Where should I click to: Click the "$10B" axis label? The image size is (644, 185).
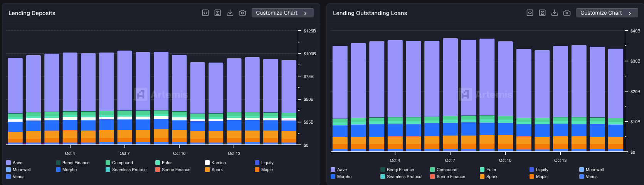(635, 122)
